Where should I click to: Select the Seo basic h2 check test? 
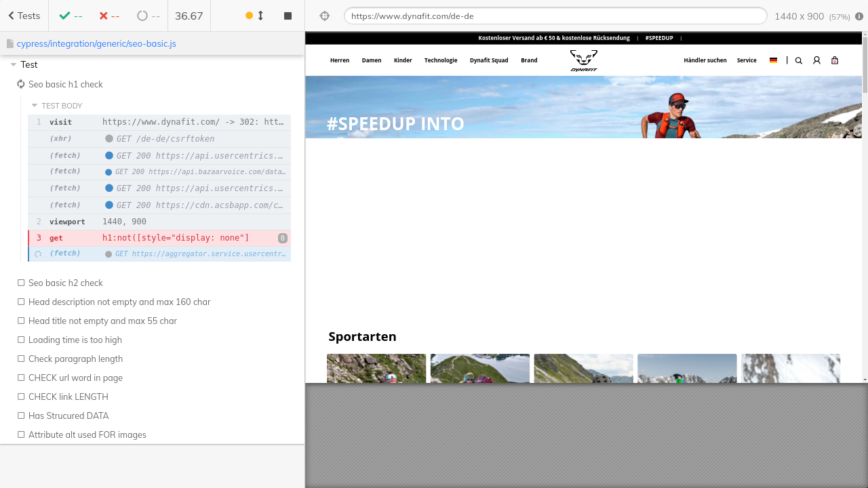pos(65,283)
